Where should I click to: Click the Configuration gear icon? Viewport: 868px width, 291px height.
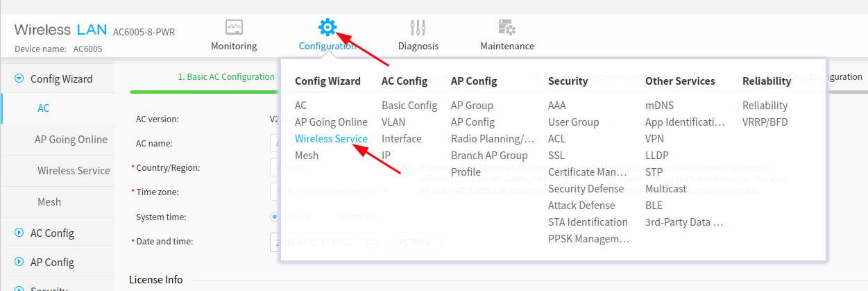(x=327, y=27)
